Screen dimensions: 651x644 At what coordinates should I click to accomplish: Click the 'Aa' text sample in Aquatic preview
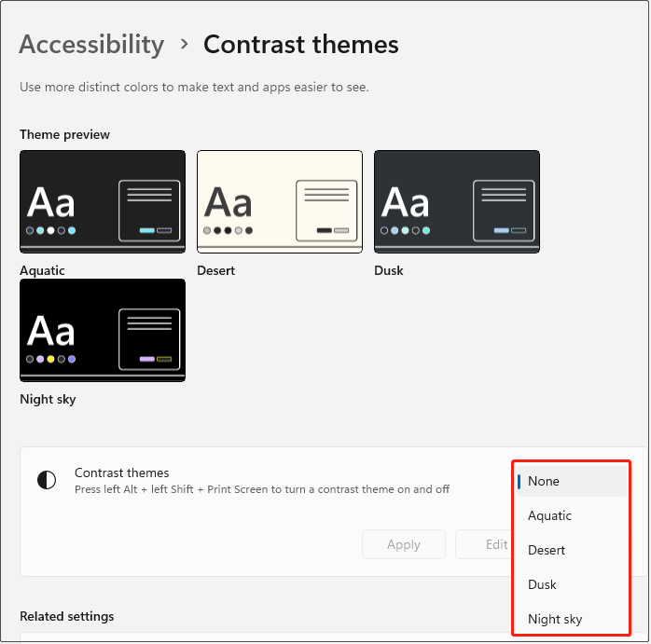click(x=51, y=202)
